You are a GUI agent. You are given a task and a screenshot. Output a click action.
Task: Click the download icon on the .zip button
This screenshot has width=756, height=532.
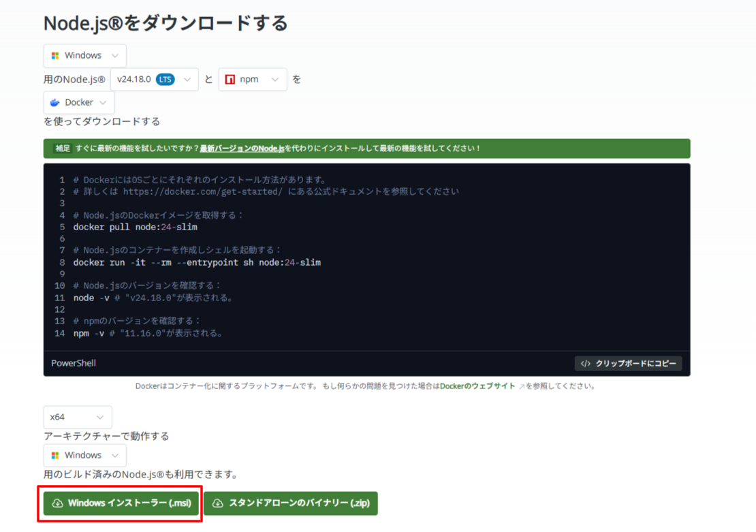(218, 503)
